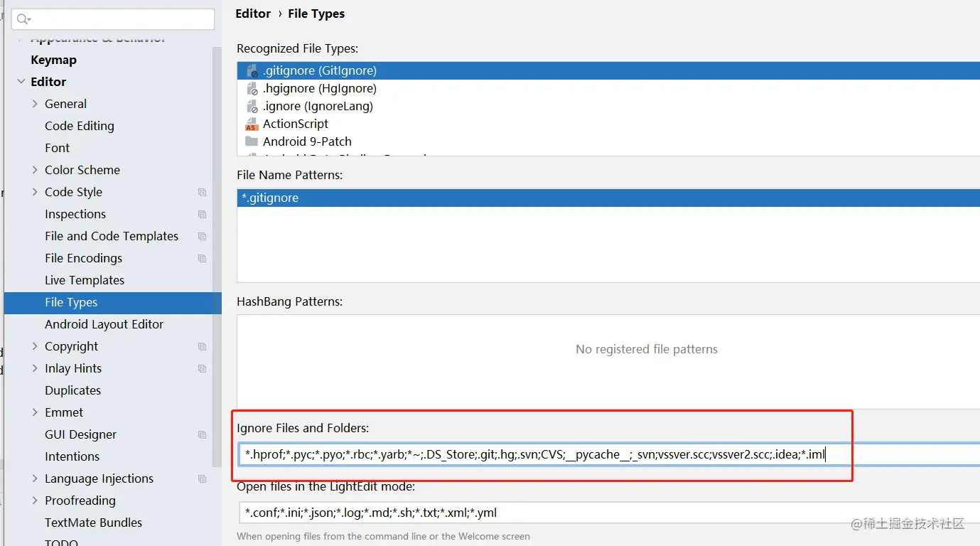
Task: Expand the Proofreading node
Action: click(36, 500)
